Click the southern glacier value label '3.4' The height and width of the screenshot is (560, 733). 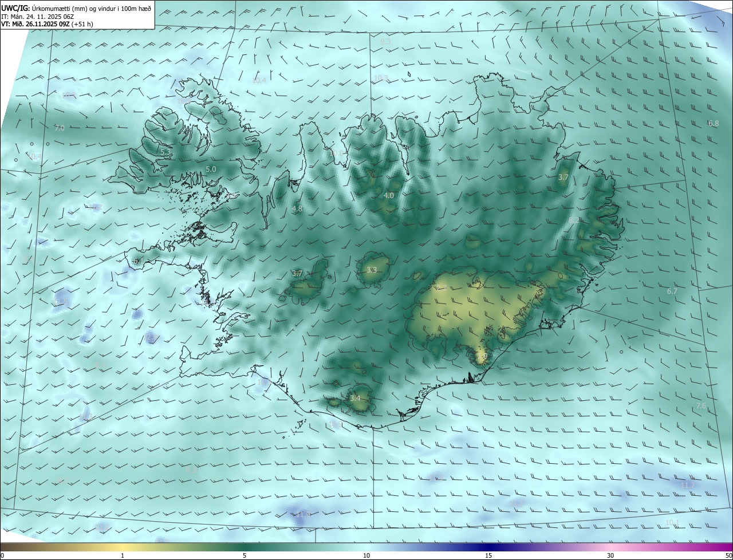point(355,398)
